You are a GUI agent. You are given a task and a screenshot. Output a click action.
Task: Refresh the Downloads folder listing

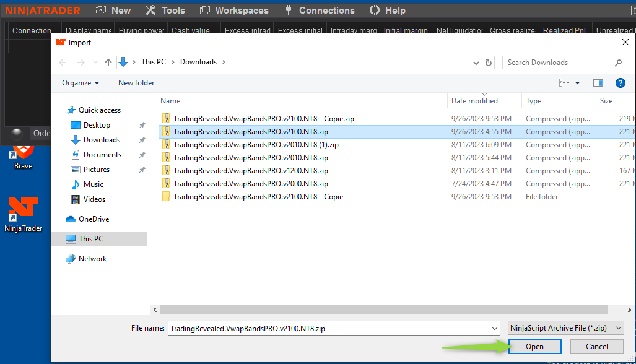point(489,63)
